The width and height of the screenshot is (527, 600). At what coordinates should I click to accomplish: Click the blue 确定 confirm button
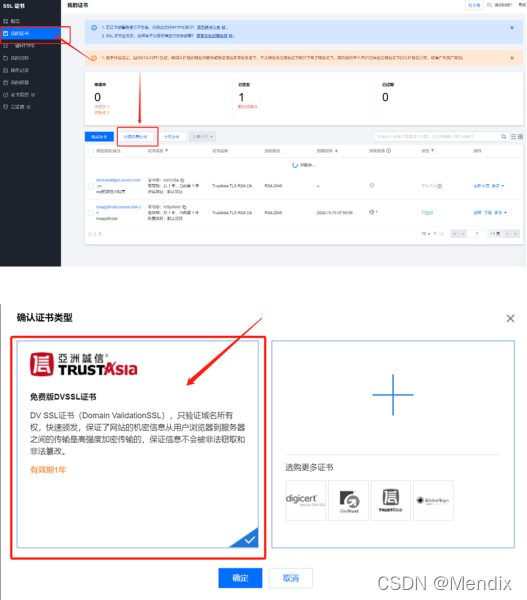coord(240,578)
